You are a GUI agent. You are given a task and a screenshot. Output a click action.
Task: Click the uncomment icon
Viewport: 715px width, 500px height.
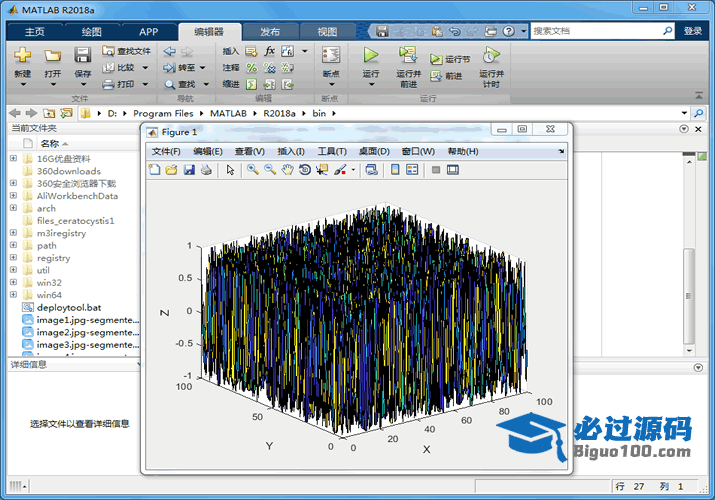point(269,68)
